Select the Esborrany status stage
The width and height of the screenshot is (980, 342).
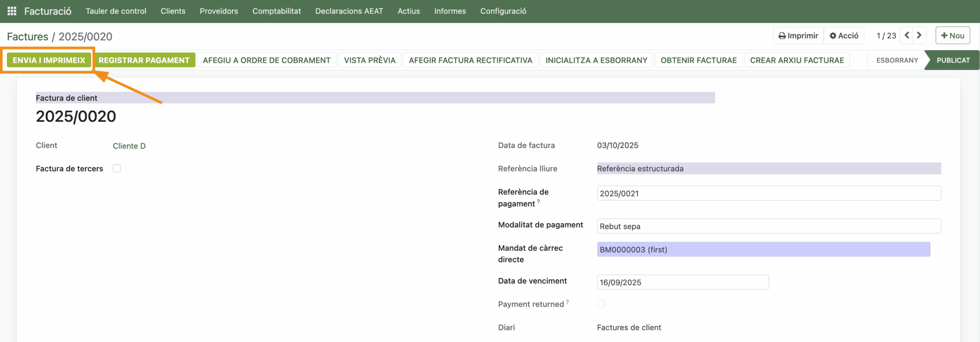point(897,60)
